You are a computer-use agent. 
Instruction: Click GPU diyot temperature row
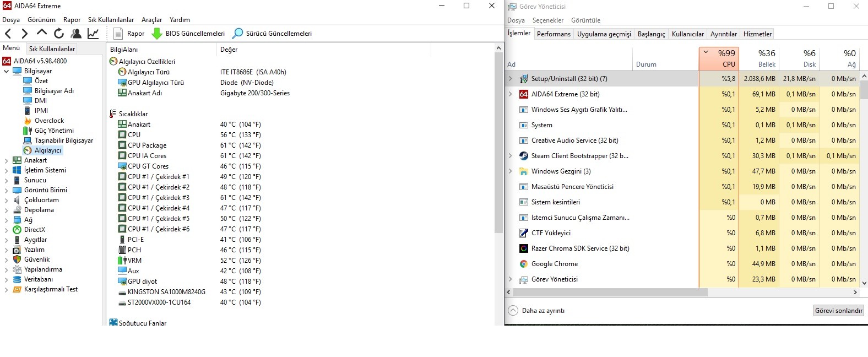point(190,282)
